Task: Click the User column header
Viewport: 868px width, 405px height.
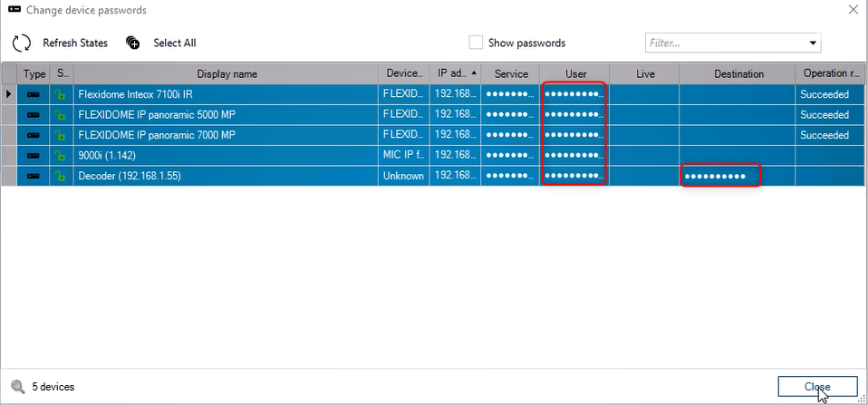Action: (x=575, y=73)
